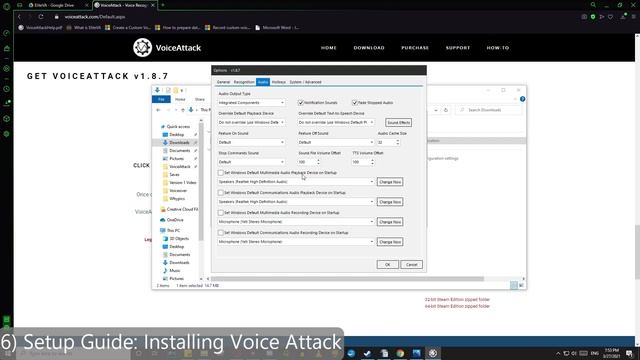640x360 pixels.
Task: Click the help question mark in File Explorer
Action: pos(522,99)
